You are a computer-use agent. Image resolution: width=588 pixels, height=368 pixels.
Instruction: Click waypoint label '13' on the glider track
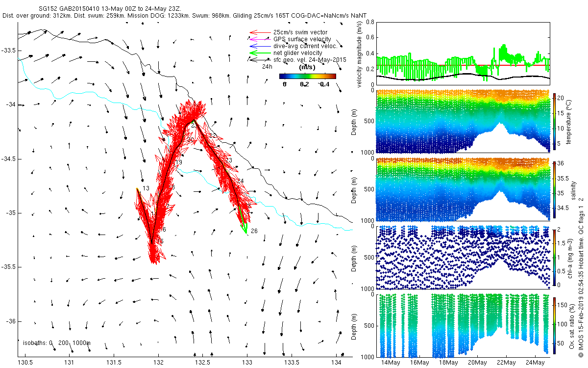(x=146, y=188)
